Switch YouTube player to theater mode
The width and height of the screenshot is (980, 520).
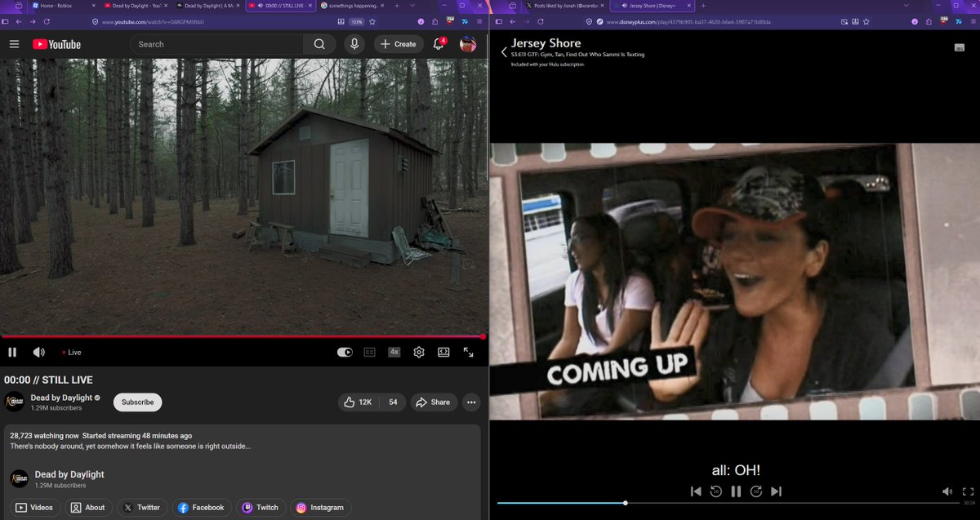443,352
